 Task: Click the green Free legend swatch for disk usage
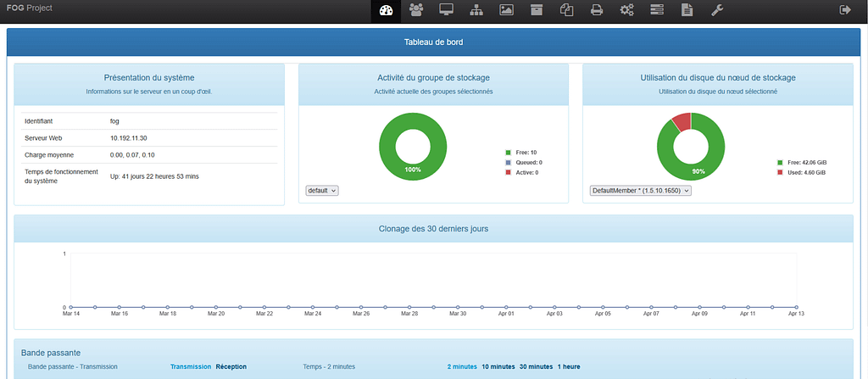coord(780,162)
